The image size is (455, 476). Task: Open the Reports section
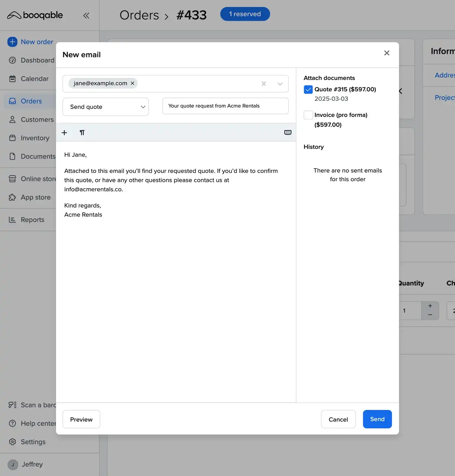click(32, 219)
